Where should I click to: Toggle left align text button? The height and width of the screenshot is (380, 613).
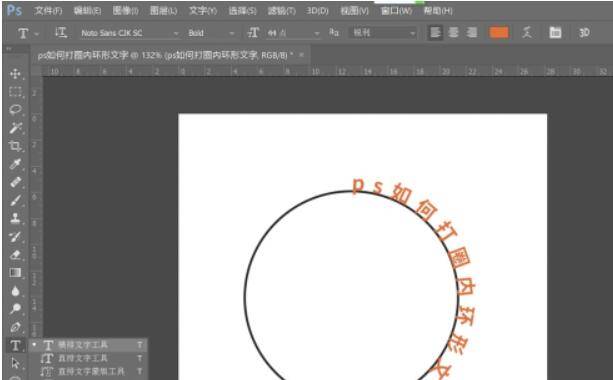[x=435, y=32]
